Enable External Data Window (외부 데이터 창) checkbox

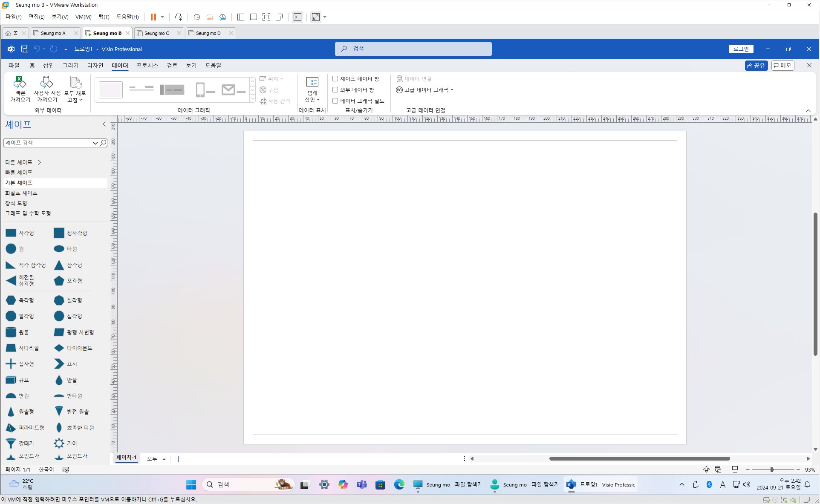click(335, 90)
